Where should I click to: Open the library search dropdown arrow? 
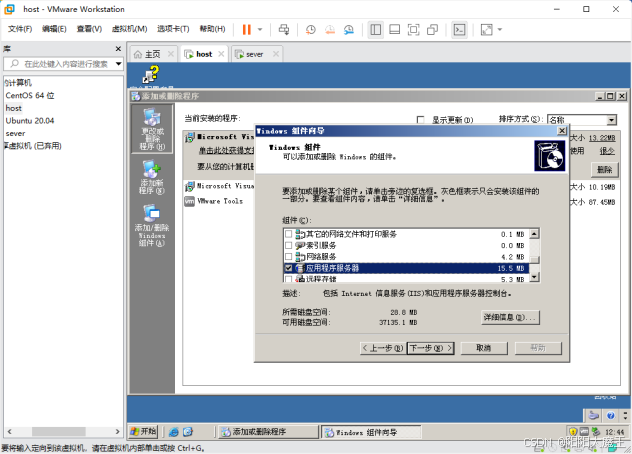(x=118, y=64)
